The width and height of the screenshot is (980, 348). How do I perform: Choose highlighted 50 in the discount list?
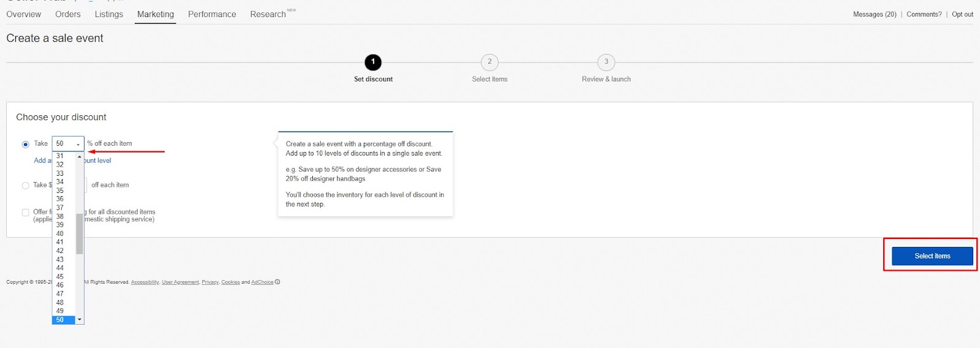coord(64,320)
